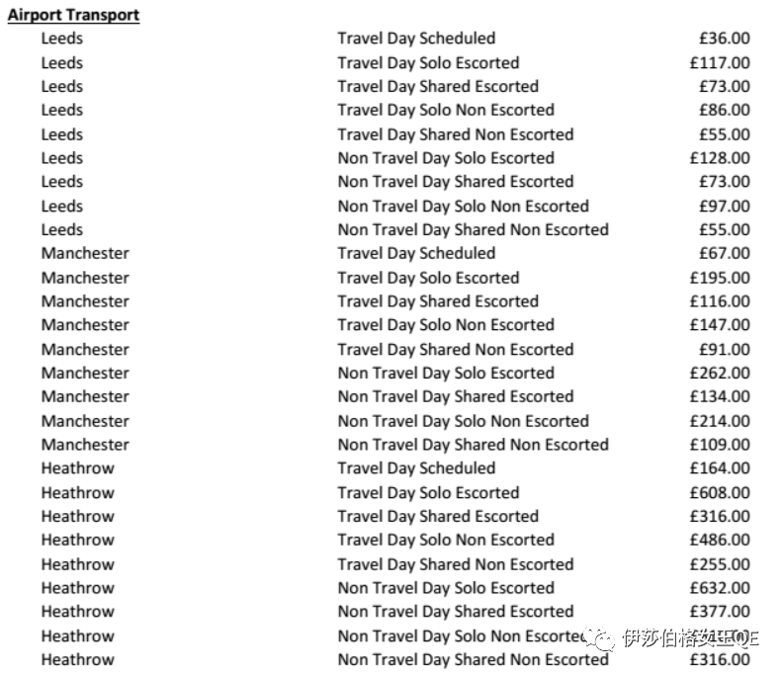Image resolution: width=784 pixels, height=674 pixels.
Task: Click the £67.00 price value
Action: point(724,253)
